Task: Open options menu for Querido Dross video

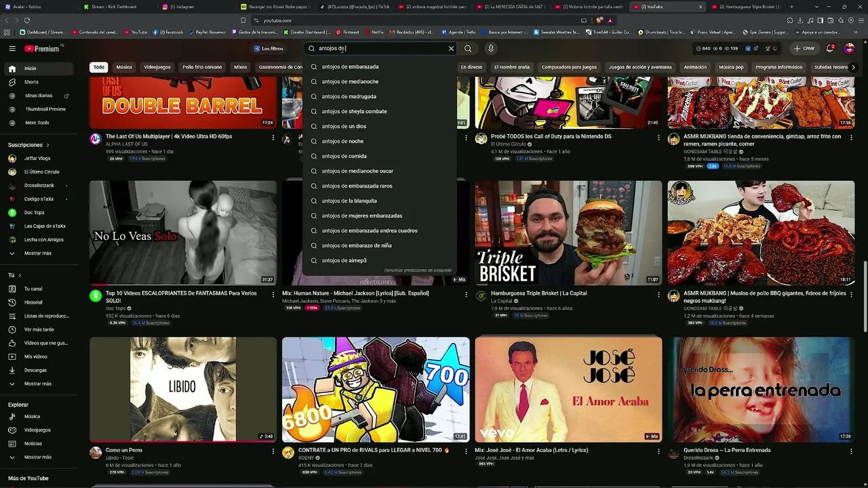Action: (851, 451)
